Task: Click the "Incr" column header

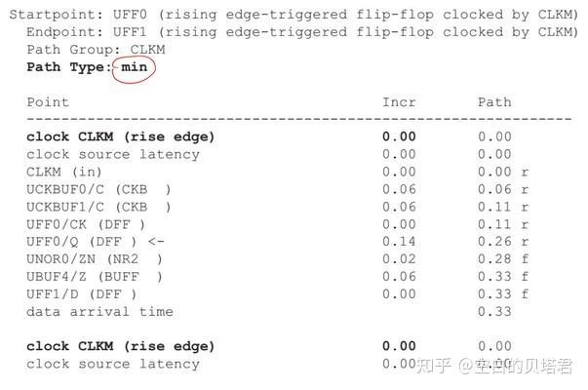Action: [398, 102]
